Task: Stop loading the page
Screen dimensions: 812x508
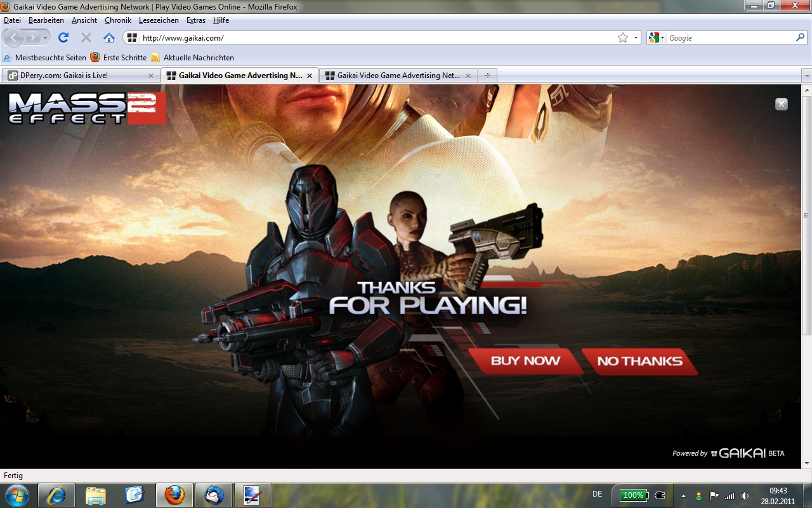Action: click(86, 37)
